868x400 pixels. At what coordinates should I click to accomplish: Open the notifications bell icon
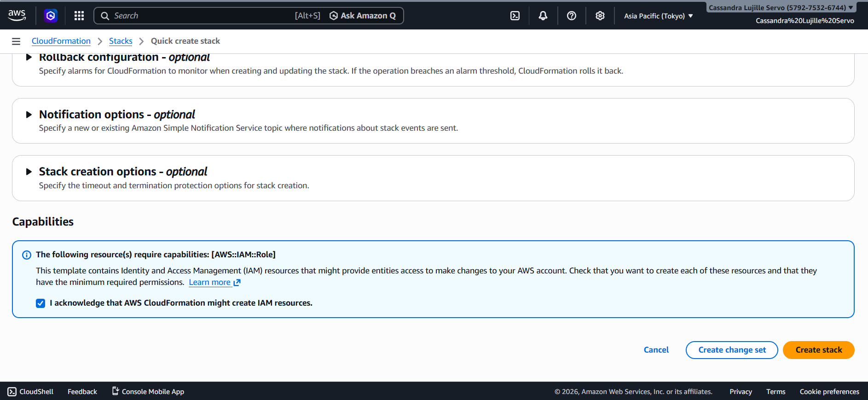coord(543,16)
